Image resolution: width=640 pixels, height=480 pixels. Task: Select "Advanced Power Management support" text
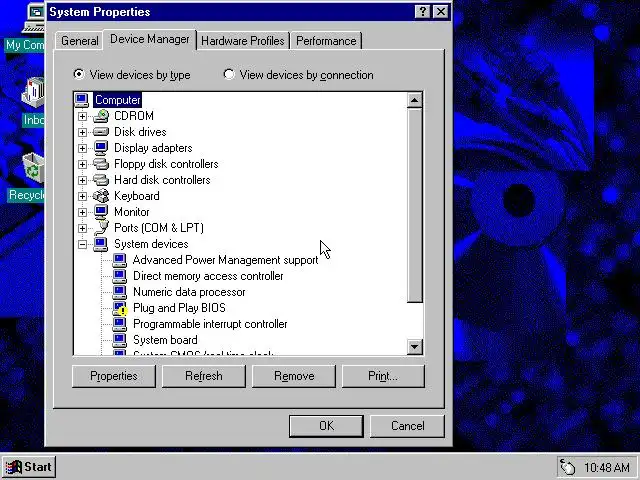point(225,260)
